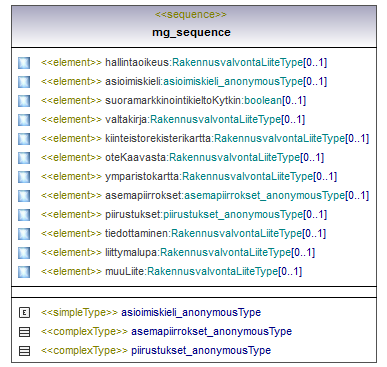Select the valtakirja element's blue icon
387x367 pixels.
click(24, 120)
